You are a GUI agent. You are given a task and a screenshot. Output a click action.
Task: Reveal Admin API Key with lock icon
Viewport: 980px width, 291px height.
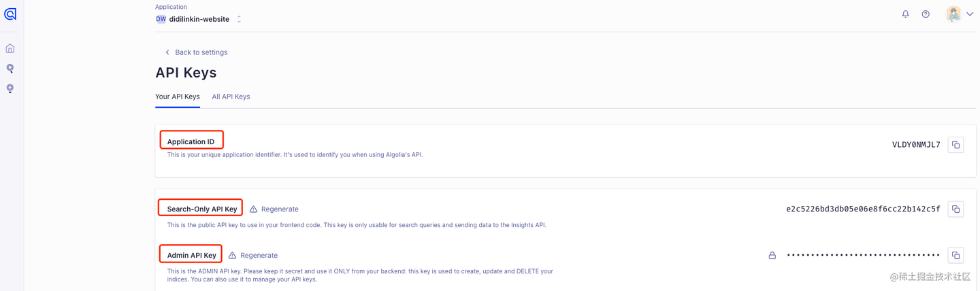click(x=772, y=256)
